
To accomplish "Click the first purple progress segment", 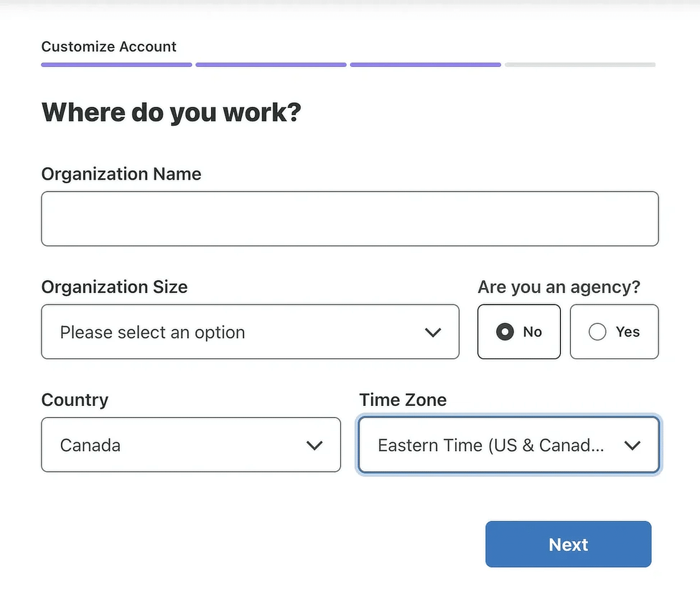I will click(117, 64).
